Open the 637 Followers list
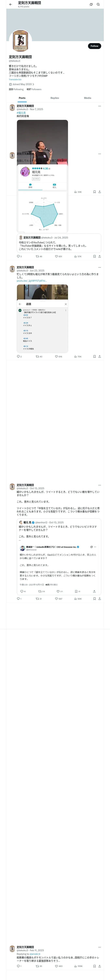Viewport: 110px width, 980px height. point(34,89)
